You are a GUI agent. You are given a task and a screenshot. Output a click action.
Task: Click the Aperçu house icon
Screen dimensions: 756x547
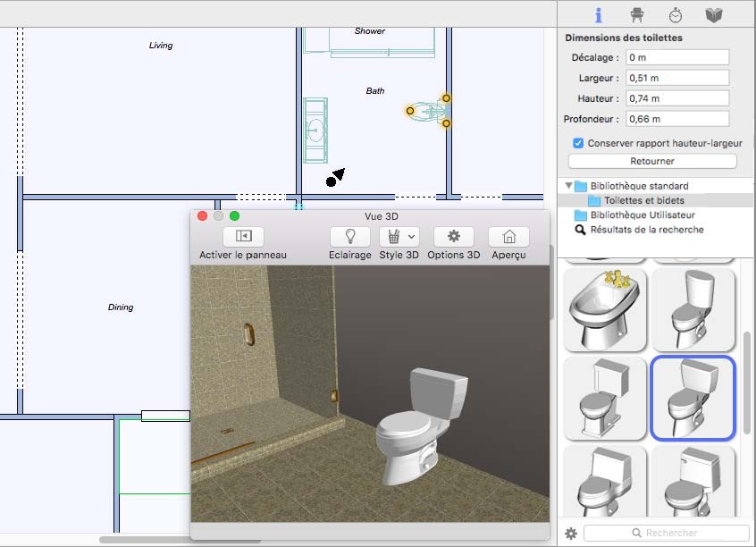508,236
